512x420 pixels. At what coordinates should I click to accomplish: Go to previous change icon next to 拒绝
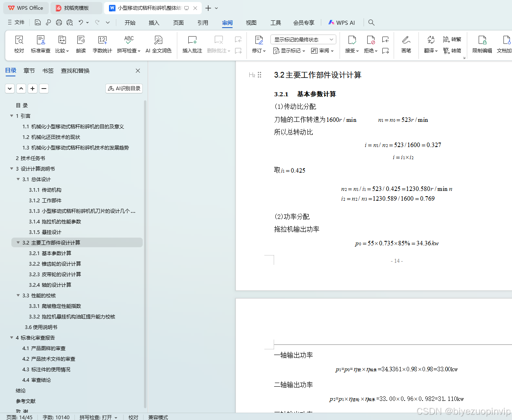tap(386, 39)
